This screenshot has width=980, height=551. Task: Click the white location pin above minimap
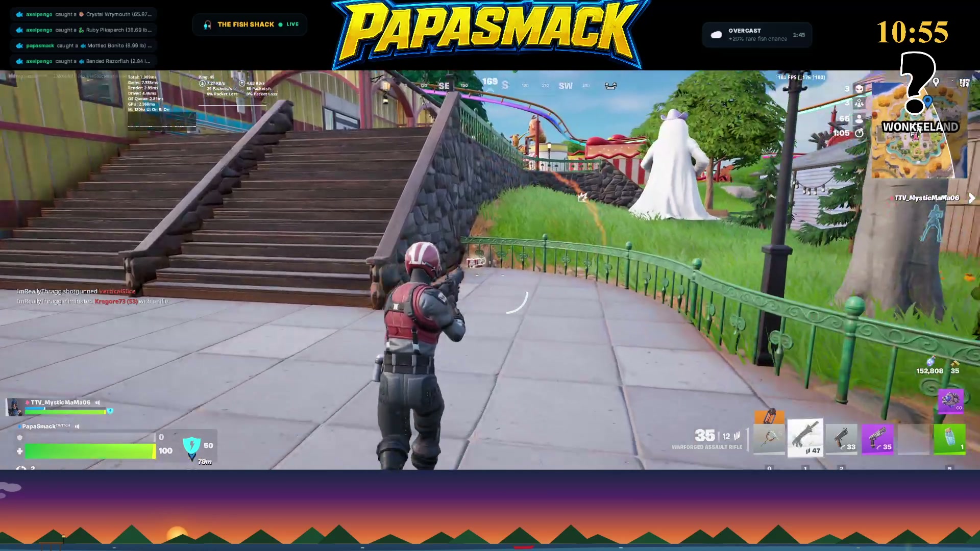[936, 82]
